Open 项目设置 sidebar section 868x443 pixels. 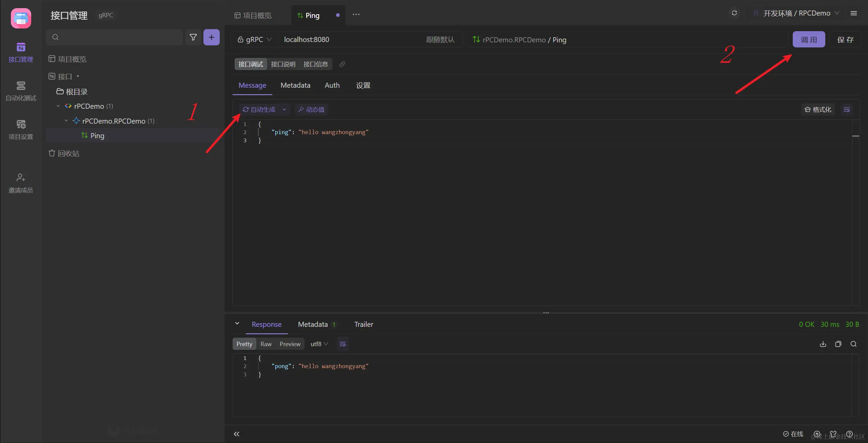[21, 129]
